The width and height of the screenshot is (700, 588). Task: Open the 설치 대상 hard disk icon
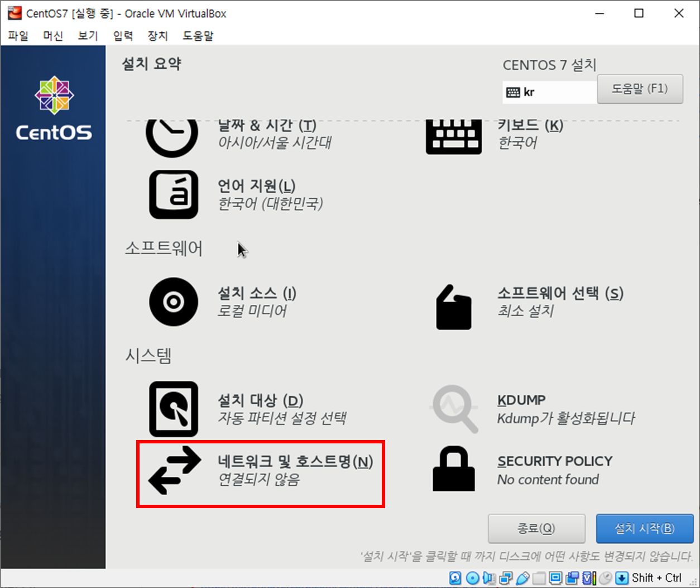tap(174, 409)
